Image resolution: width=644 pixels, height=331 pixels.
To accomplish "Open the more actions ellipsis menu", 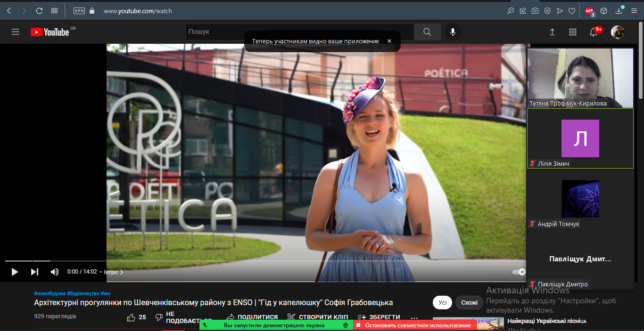I will [x=415, y=318].
